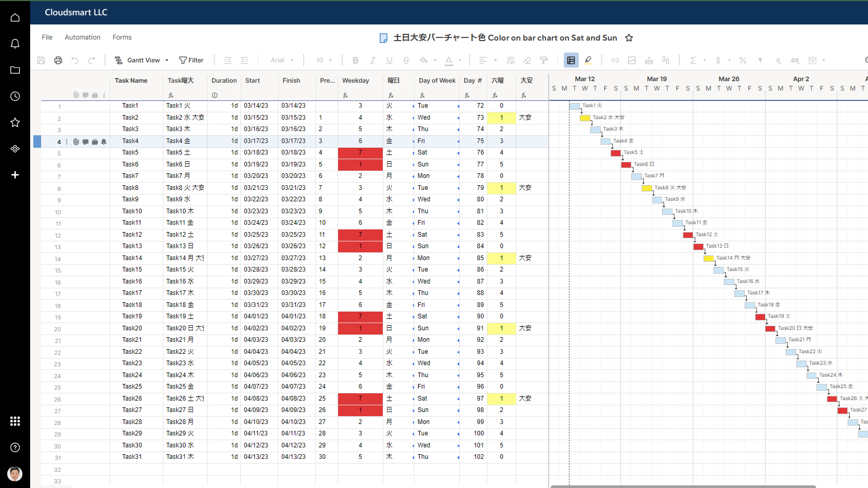Viewport: 868px width, 488px height.
Task: Click the conditional formatting grid icon
Action: 571,60
